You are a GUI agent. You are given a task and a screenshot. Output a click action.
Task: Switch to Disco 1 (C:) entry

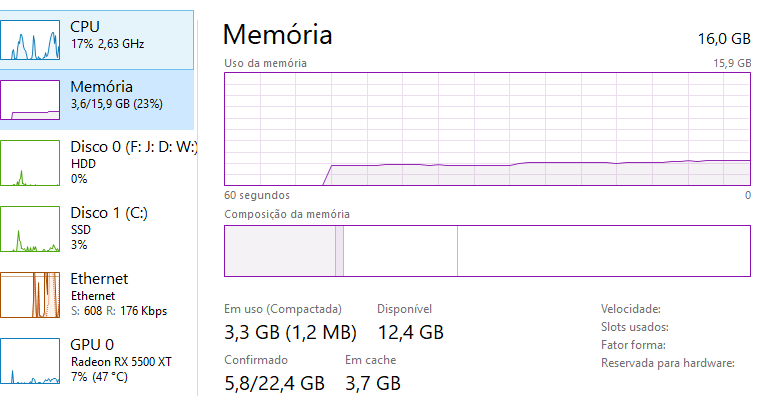pos(99,229)
